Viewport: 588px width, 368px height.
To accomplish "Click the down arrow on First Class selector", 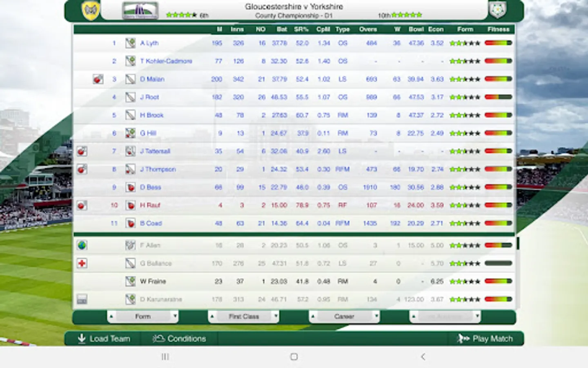I will [x=276, y=316].
